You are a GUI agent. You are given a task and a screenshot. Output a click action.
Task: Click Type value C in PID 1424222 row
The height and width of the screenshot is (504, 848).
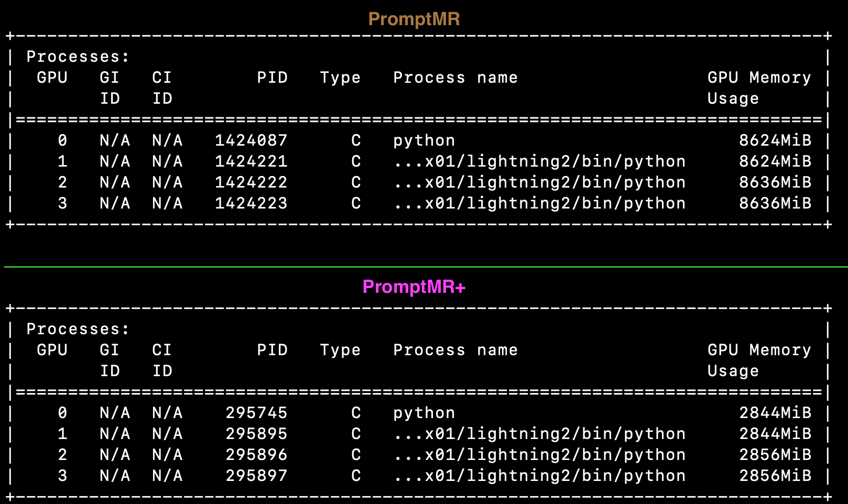click(356, 182)
